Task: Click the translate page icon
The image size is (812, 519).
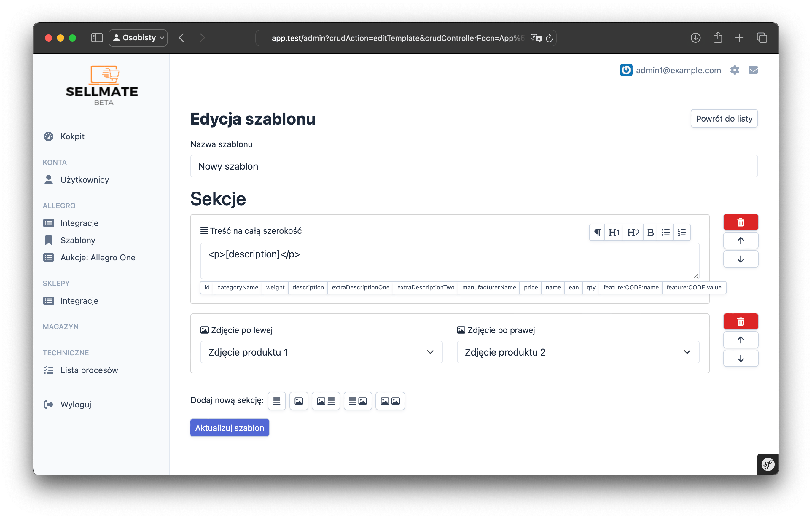Action: pos(536,38)
